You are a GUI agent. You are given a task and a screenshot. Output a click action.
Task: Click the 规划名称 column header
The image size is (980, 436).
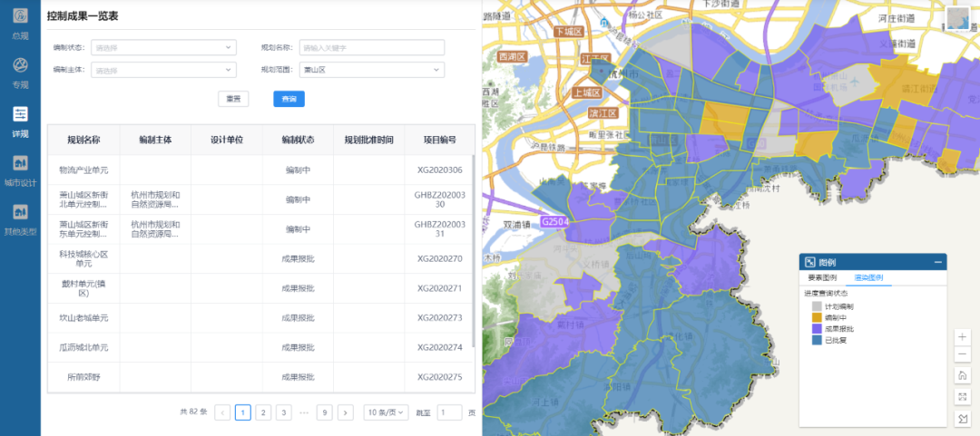83,140
